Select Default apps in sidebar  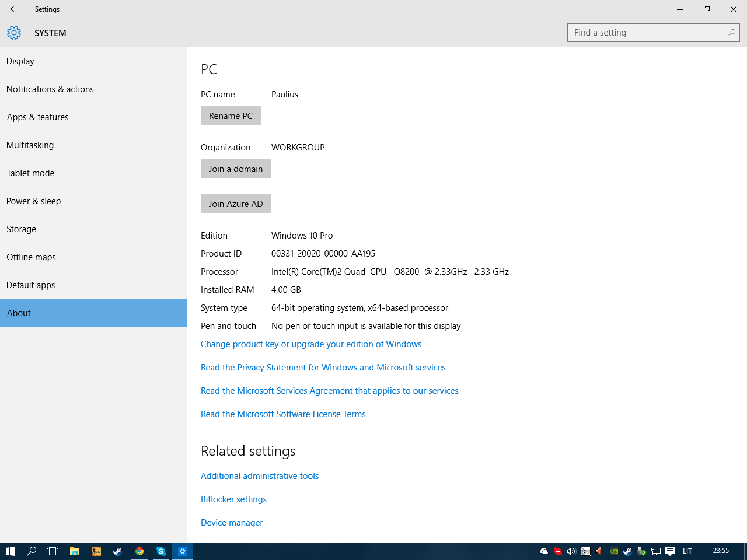point(93,285)
